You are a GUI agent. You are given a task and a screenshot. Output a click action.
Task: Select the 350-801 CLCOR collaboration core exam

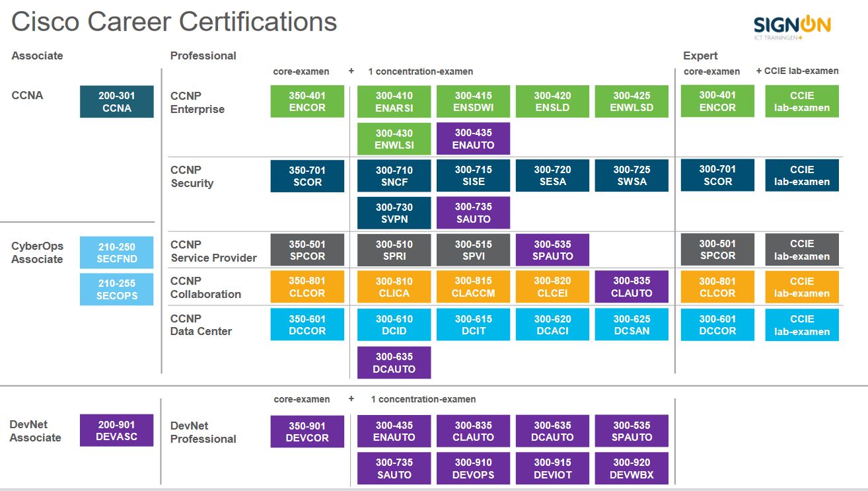[x=307, y=286]
